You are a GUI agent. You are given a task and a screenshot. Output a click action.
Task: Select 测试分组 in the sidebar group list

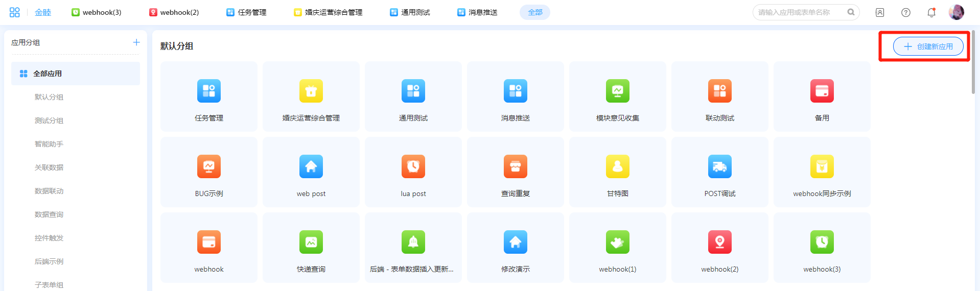click(49, 120)
